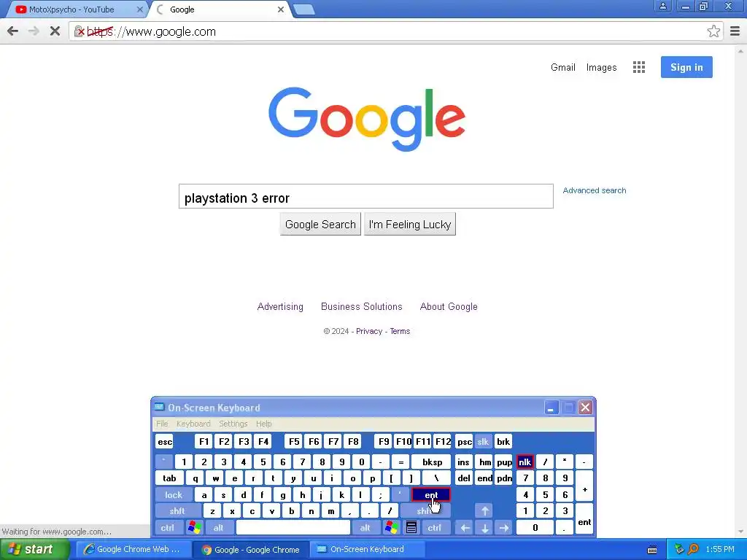This screenshot has height=560, width=747.
Task: Switch to Google Chrome Web taskbar item
Action: point(134,550)
